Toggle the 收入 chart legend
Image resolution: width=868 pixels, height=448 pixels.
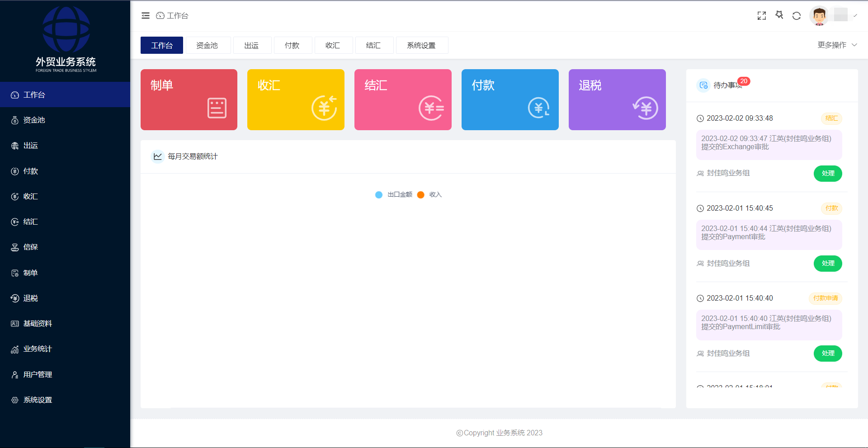[429, 194]
